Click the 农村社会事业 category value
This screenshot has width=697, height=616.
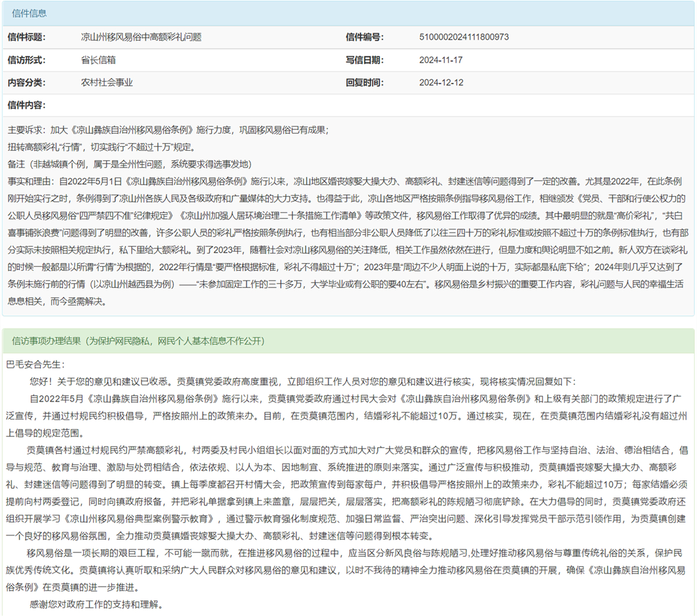pyautogui.click(x=107, y=82)
